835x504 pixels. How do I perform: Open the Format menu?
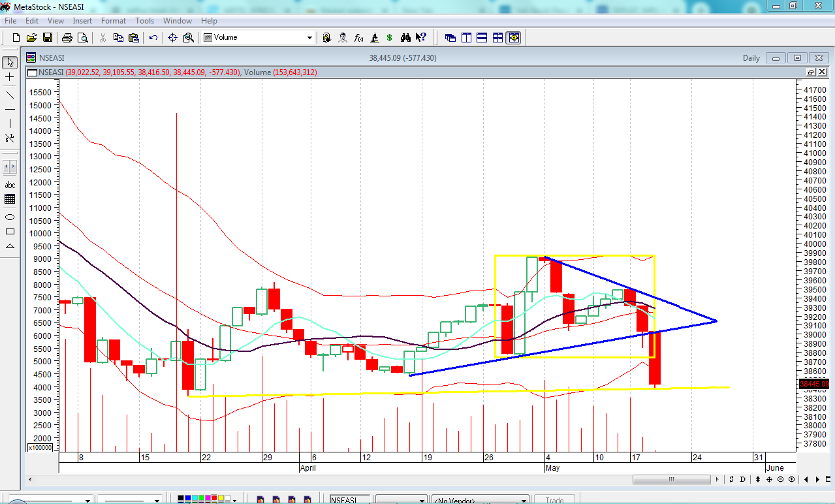tap(114, 21)
